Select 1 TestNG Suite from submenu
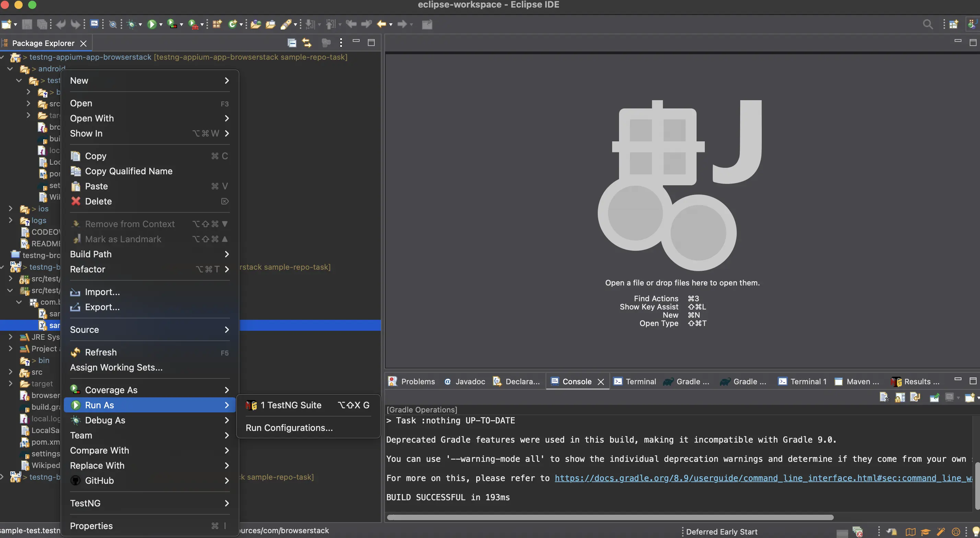Viewport: 980px width, 538px height. click(291, 405)
